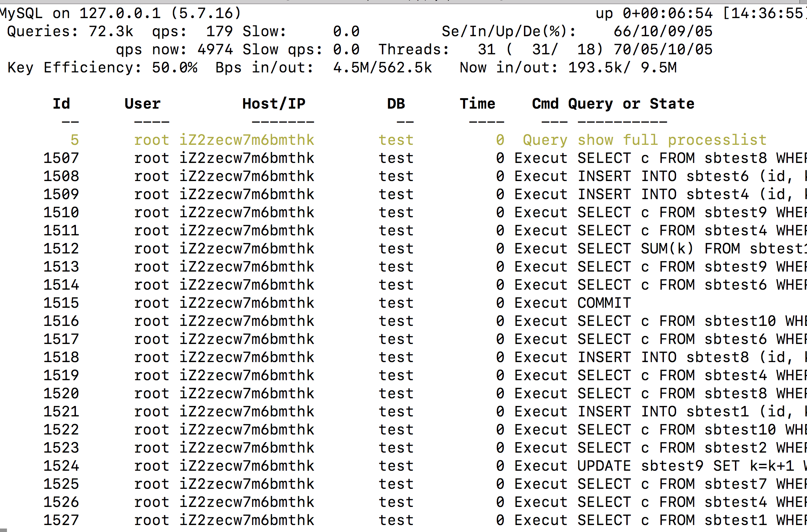Click the 'SELECT c FROM sbtest7' query in row 1525
The width and height of the screenshot is (807, 532).
[x=672, y=484]
